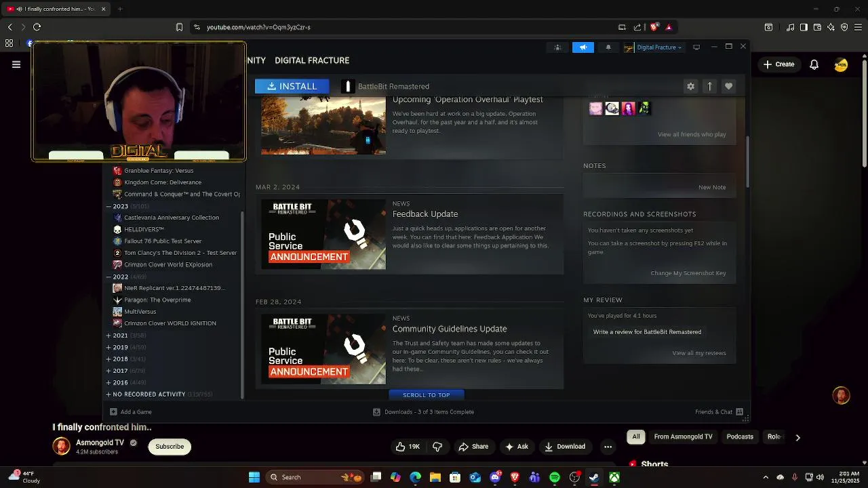Open Steam friends icon in title bar

click(x=557, y=47)
